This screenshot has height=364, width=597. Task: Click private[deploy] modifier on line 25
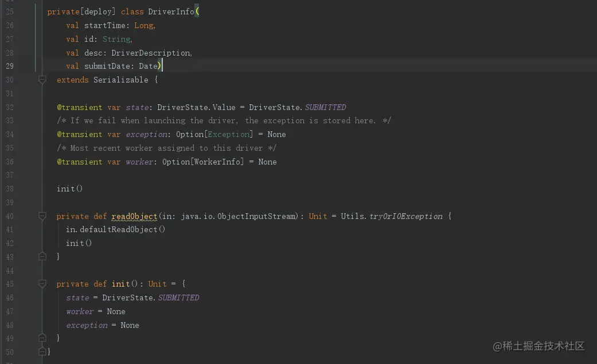click(x=81, y=12)
